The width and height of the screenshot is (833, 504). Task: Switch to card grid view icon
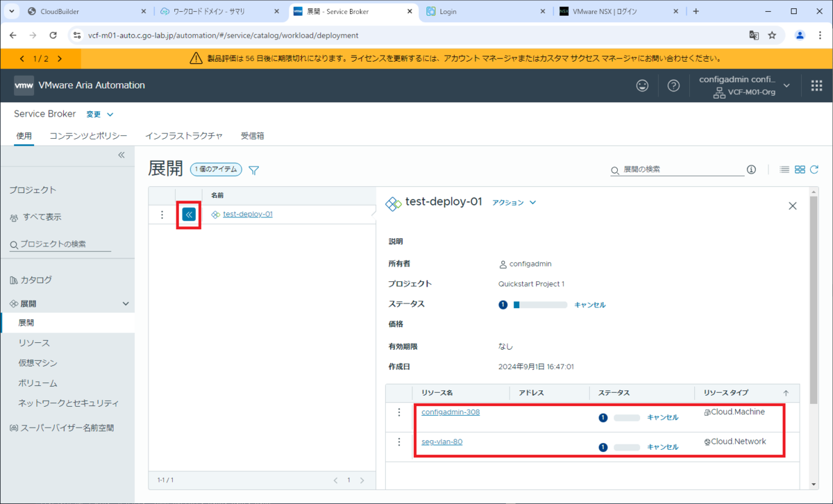(800, 169)
